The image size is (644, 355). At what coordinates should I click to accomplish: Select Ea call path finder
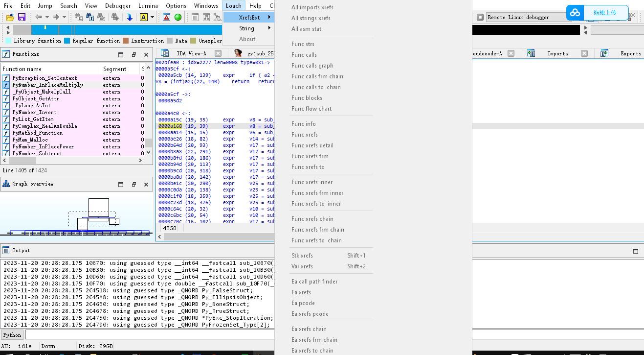[314, 282]
